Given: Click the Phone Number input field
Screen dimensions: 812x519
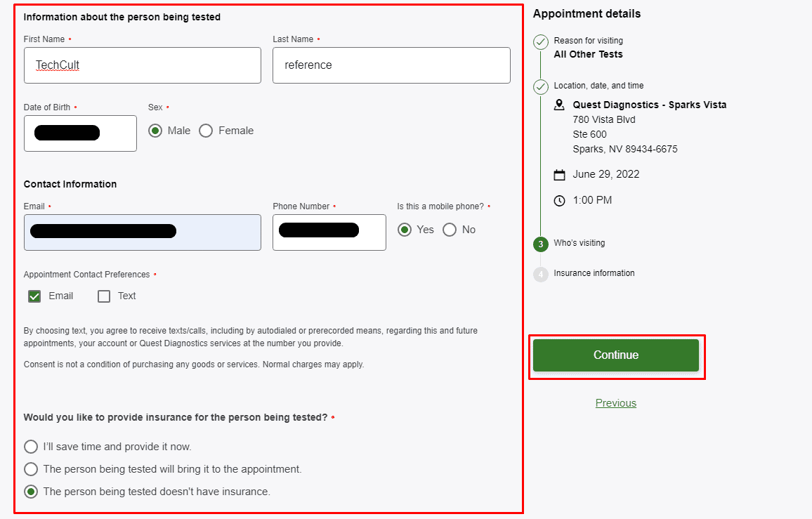Looking at the screenshot, I should coord(329,232).
